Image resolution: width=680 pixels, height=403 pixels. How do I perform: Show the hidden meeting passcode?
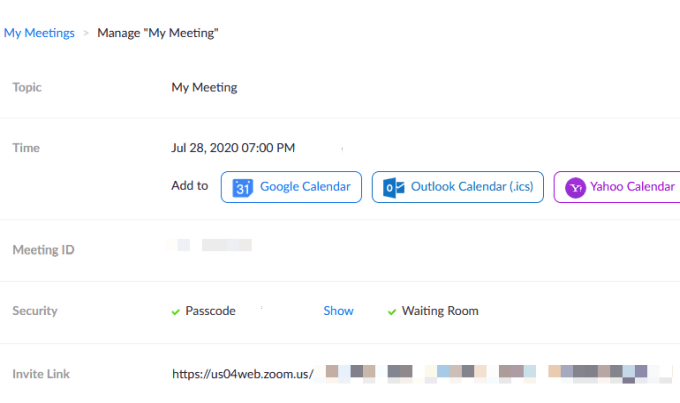(x=338, y=311)
